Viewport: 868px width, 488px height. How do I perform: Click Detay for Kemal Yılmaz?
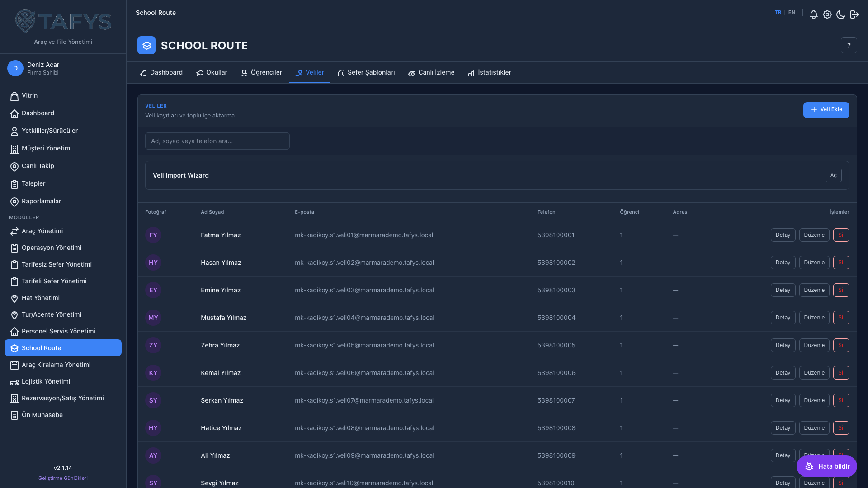[x=783, y=373]
